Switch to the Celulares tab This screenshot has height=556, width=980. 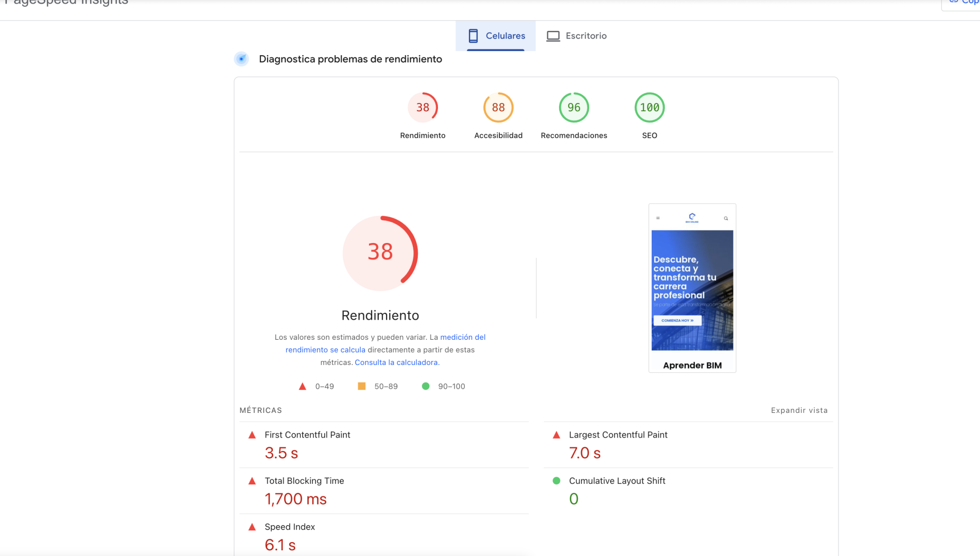pos(496,36)
